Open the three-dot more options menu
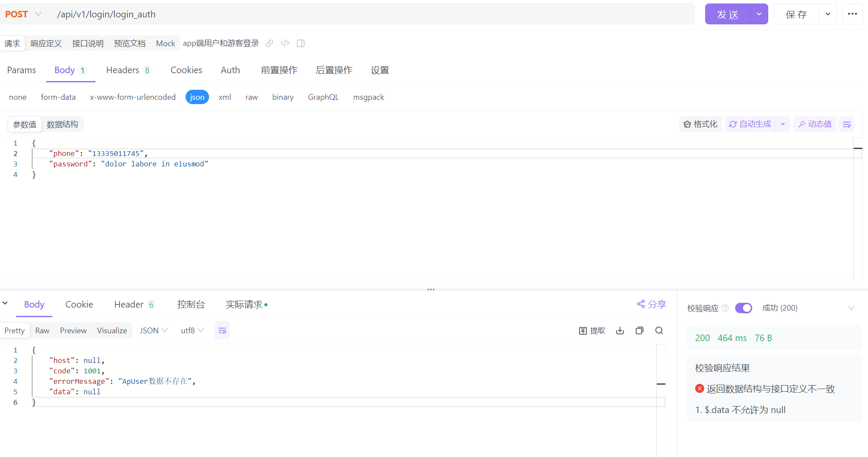This screenshot has height=457, width=868. tap(852, 14)
